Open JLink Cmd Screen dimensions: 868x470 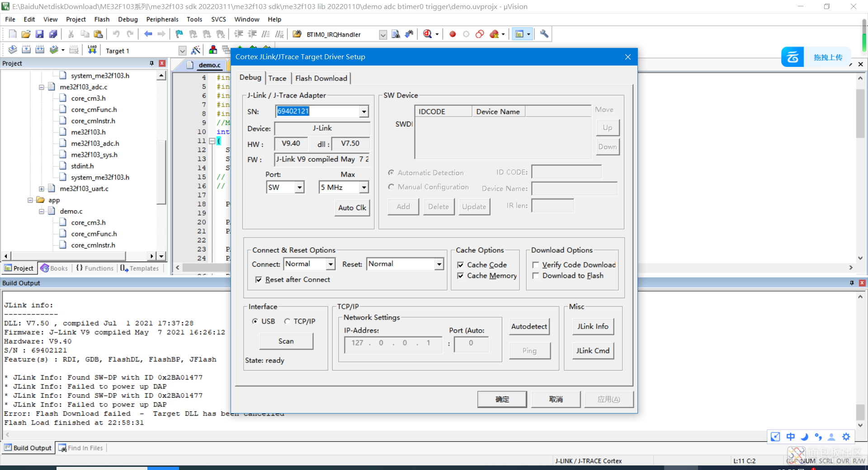[593, 351]
